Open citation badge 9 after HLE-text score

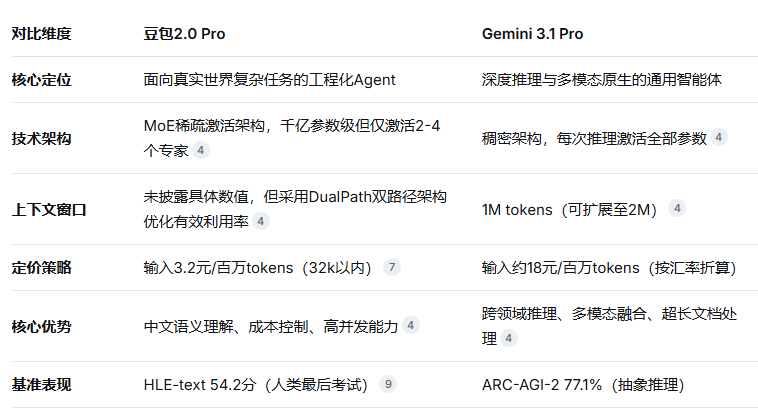388,384
